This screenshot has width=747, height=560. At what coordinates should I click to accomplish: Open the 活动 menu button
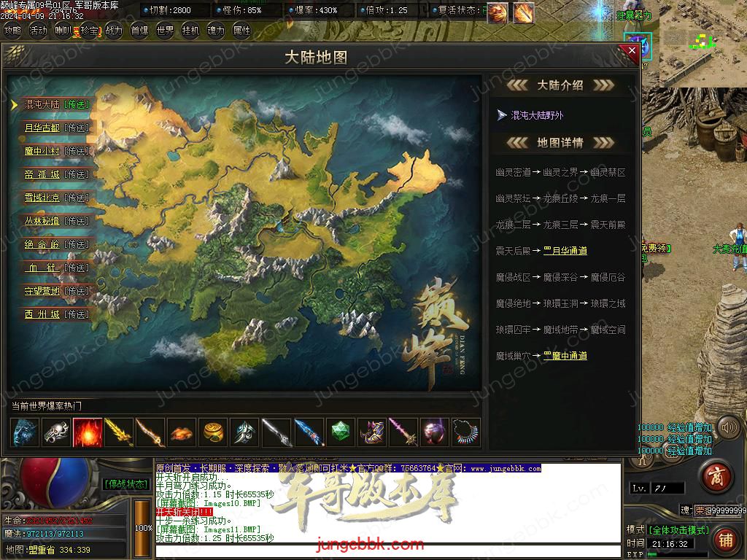click(x=38, y=31)
